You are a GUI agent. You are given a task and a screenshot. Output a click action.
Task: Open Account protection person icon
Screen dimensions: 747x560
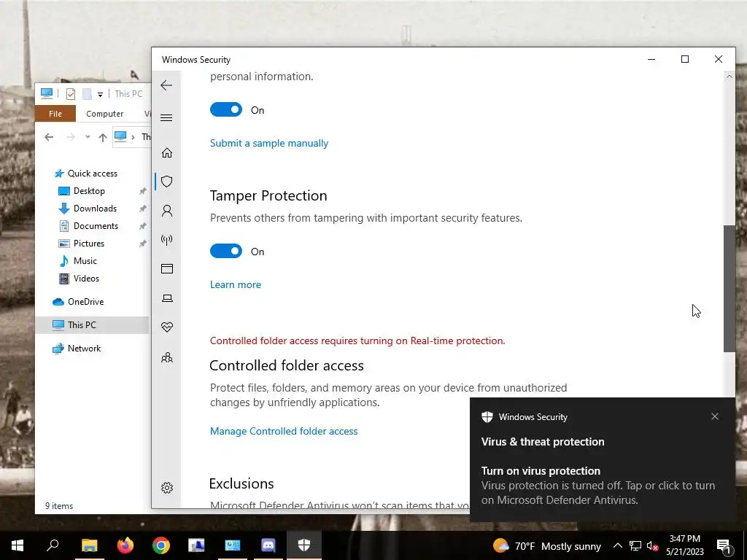[x=167, y=211]
